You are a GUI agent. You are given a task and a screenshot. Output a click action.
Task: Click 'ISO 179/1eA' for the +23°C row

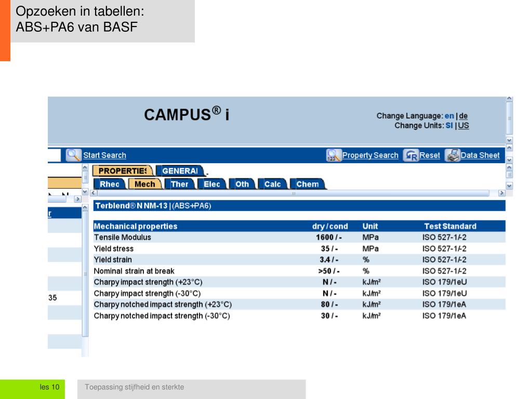pyautogui.click(x=444, y=304)
